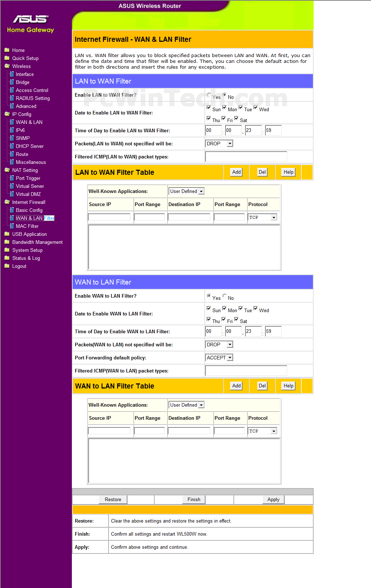The height and width of the screenshot is (588, 371).
Task: Click the page icon beside DHCP Server
Action: click(12, 146)
